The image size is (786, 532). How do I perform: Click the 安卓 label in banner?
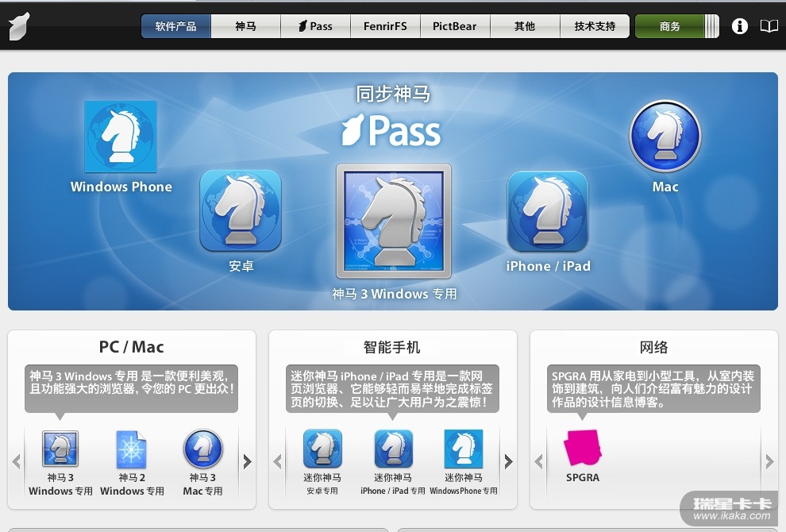point(241,266)
